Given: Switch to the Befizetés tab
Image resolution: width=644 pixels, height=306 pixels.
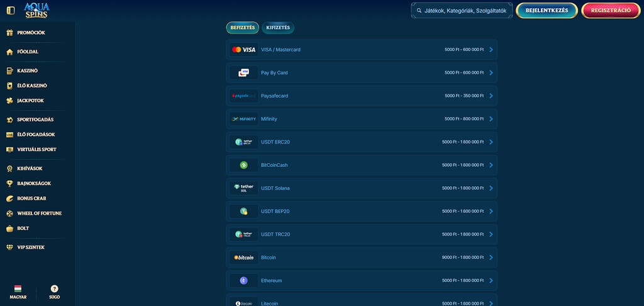Looking at the screenshot, I should (x=243, y=28).
